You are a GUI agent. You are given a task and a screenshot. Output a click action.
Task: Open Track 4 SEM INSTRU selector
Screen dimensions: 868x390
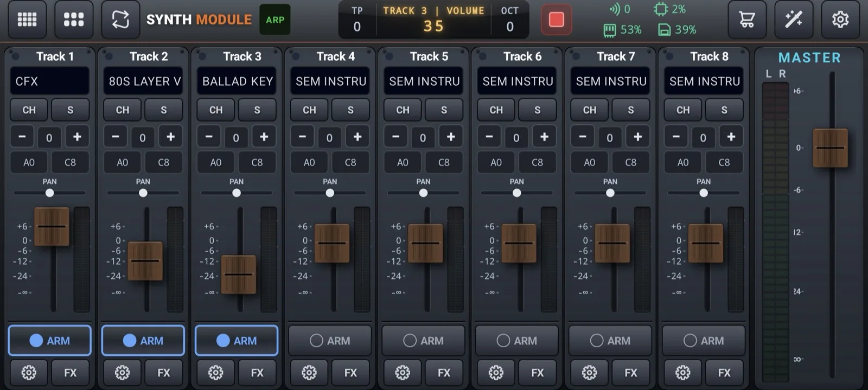(330, 81)
